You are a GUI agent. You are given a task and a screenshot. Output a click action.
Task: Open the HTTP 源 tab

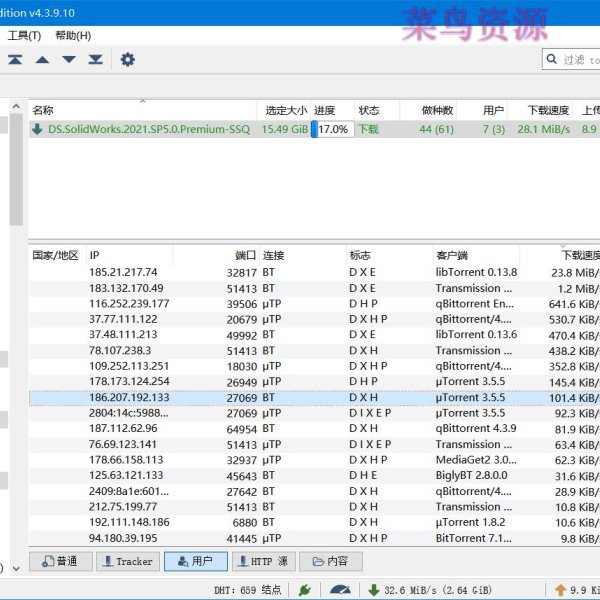(x=262, y=562)
